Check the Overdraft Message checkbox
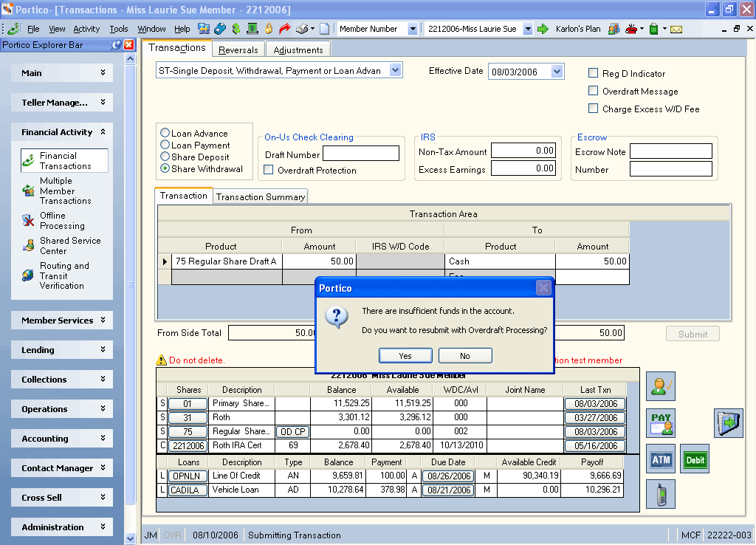The height and width of the screenshot is (545, 756). (593, 91)
